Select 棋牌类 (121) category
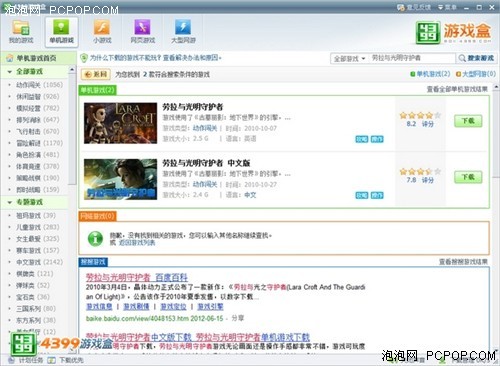Screen dimensions: 500x366 pyautogui.click(x=35, y=274)
